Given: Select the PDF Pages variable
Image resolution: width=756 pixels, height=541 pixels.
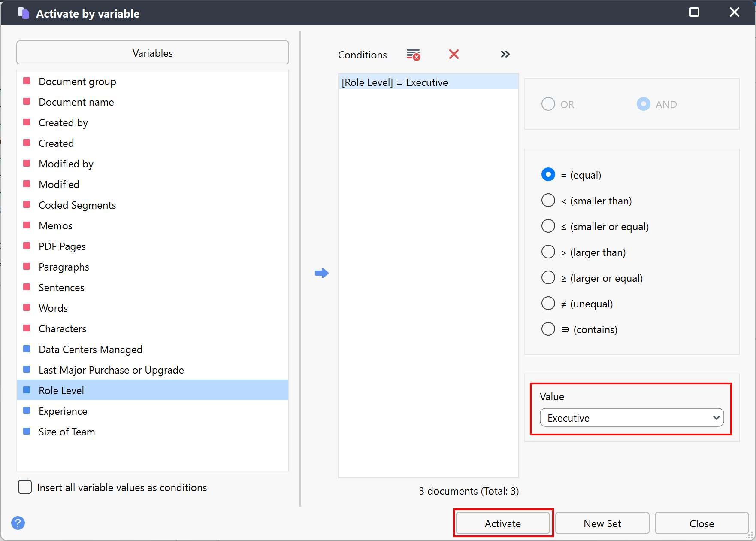Looking at the screenshot, I should coord(153,246).
